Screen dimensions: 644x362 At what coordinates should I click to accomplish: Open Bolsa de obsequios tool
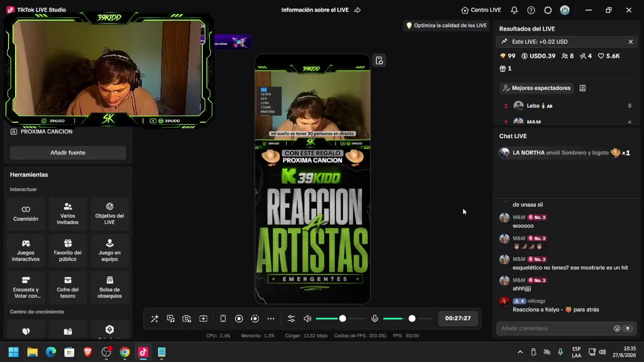click(110, 287)
